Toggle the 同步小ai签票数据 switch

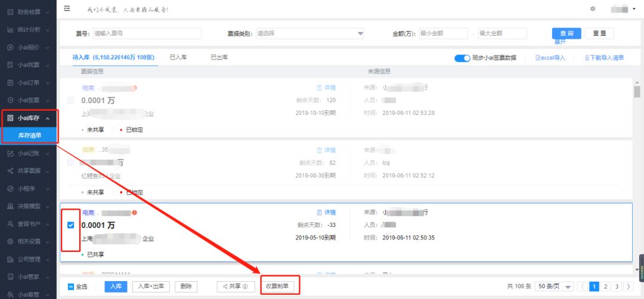point(462,58)
